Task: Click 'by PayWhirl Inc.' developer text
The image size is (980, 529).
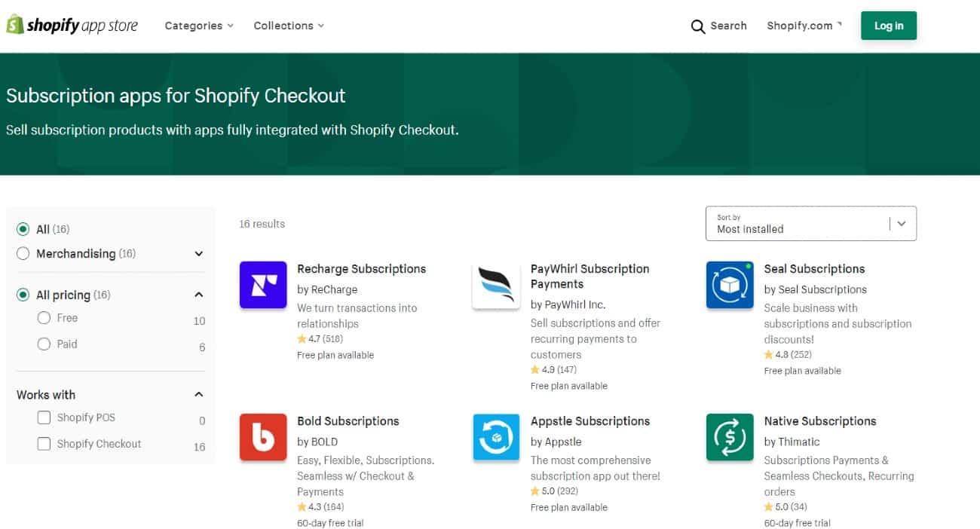Action: 568,304
